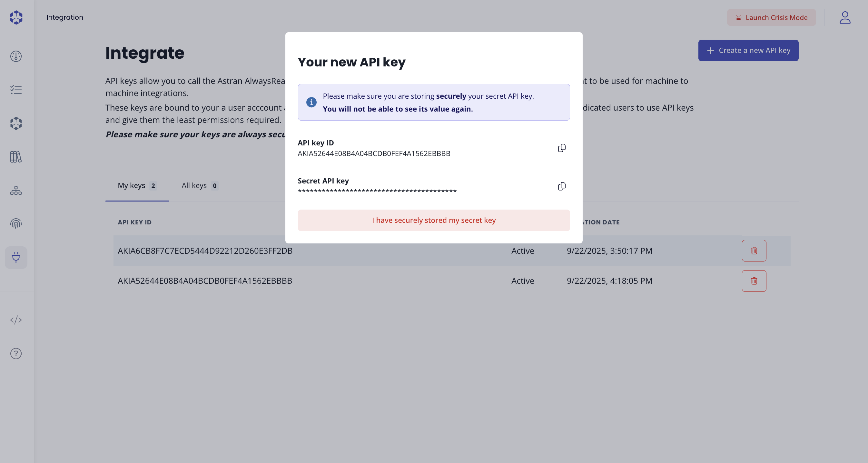Switch to the My keys tab

(137, 185)
